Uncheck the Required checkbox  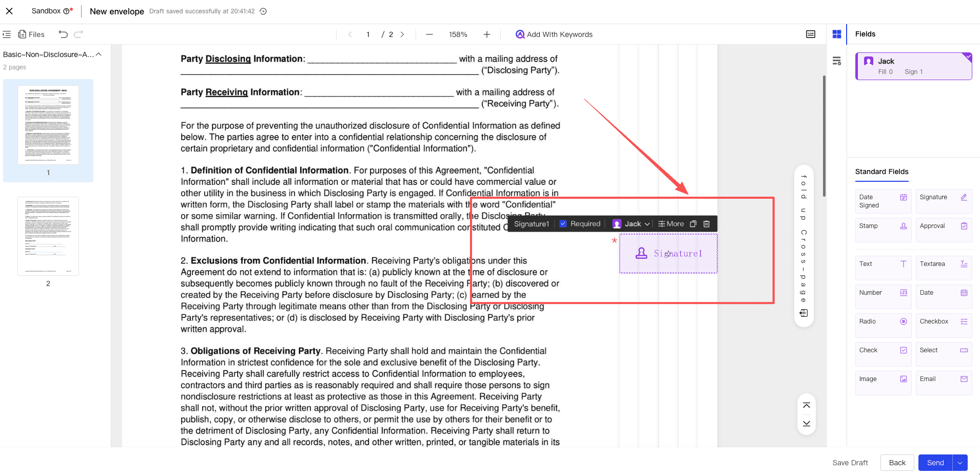563,224
